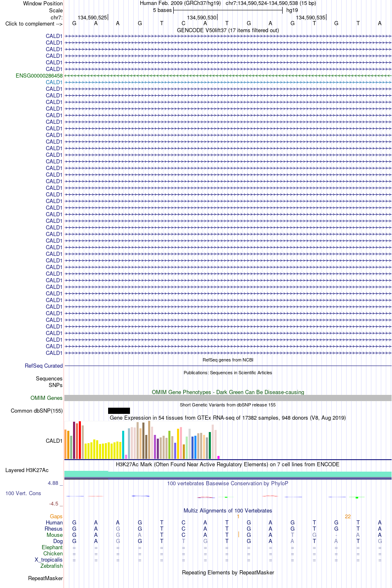Viewport: 392px width, 588px height.
Task: Click the 'Click to complement -->' label
Action: (34, 24)
